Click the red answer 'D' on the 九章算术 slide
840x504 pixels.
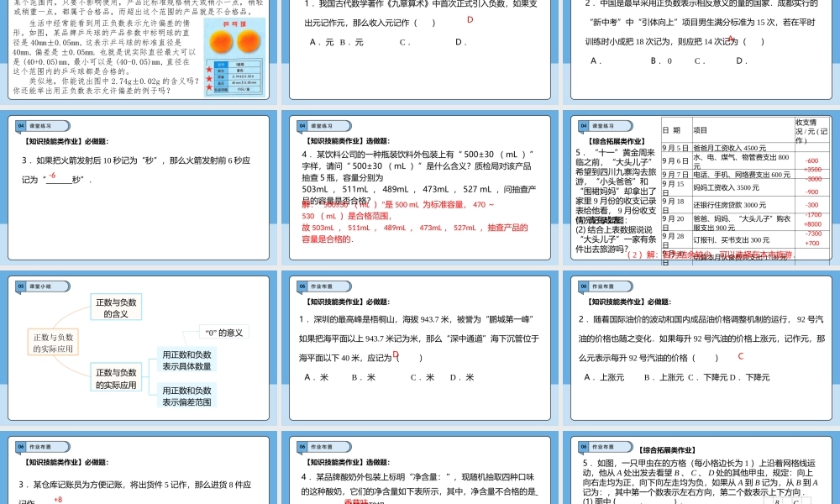pyautogui.click(x=470, y=20)
